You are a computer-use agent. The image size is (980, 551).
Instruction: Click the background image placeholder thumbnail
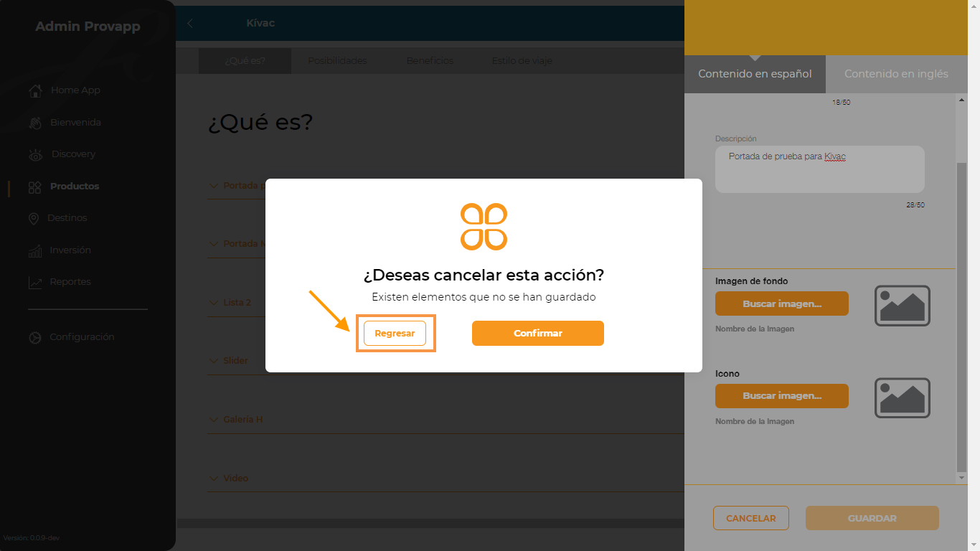click(x=903, y=306)
